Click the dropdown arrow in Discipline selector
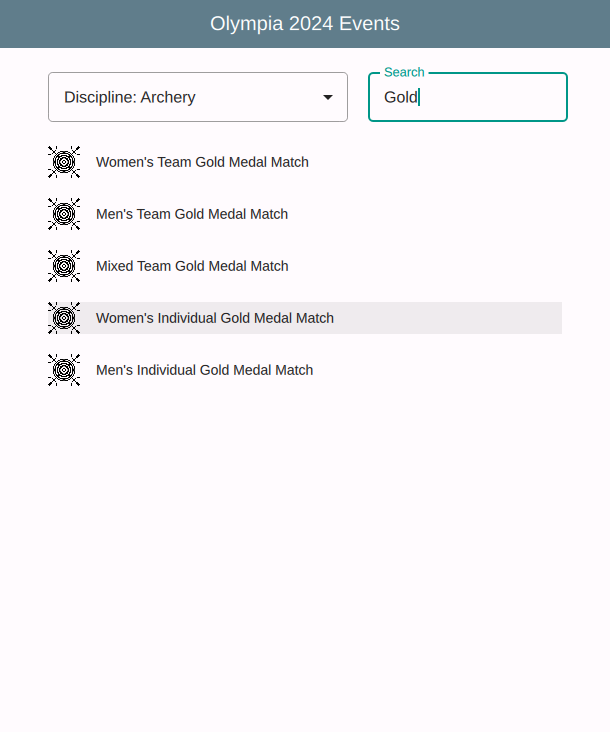Viewport: 610px width, 732px height. (327, 97)
